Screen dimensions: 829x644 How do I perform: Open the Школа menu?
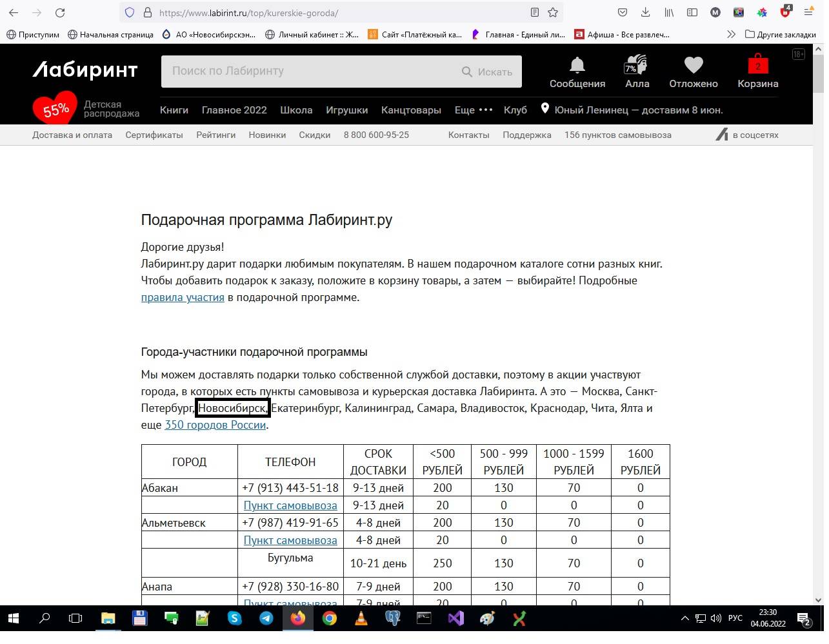(x=296, y=110)
